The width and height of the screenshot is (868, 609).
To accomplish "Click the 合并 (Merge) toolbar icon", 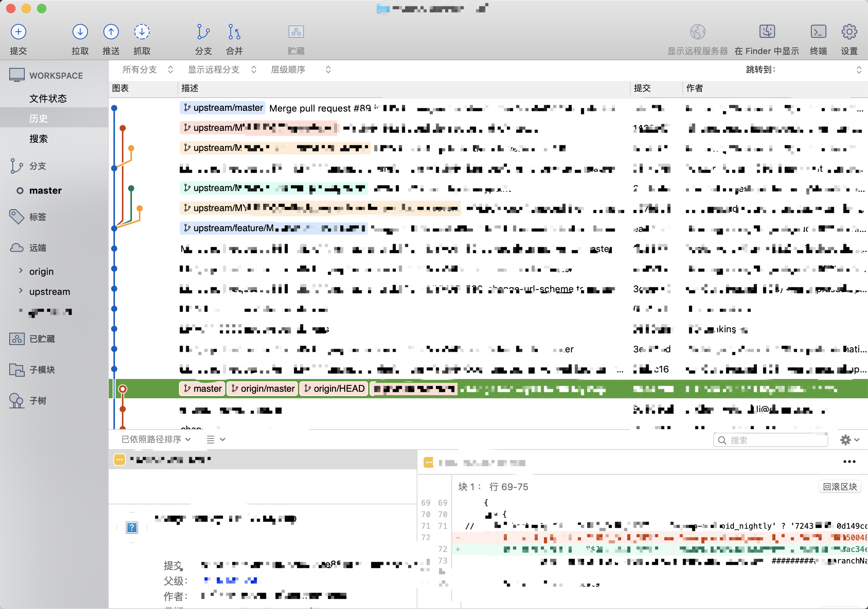I will coord(234,32).
